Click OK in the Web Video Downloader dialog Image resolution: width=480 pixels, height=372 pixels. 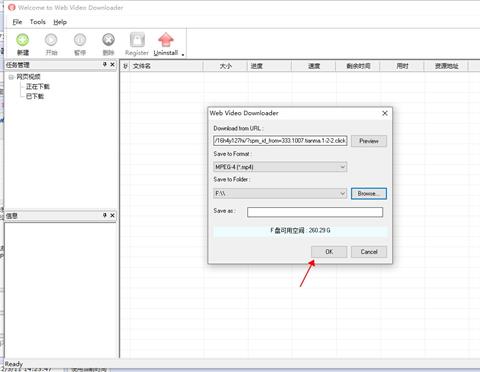coord(329,252)
